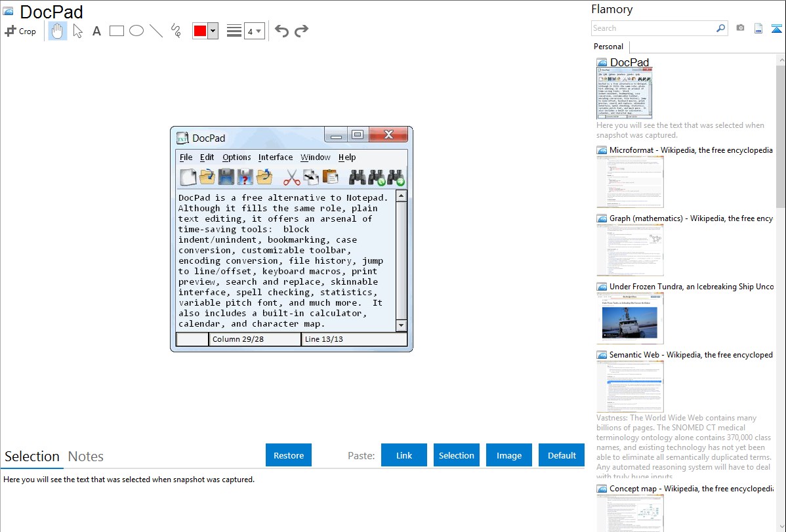This screenshot has height=532, width=786.
Task: Click the New file icon in DocPad snapshot
Action: 188,177
